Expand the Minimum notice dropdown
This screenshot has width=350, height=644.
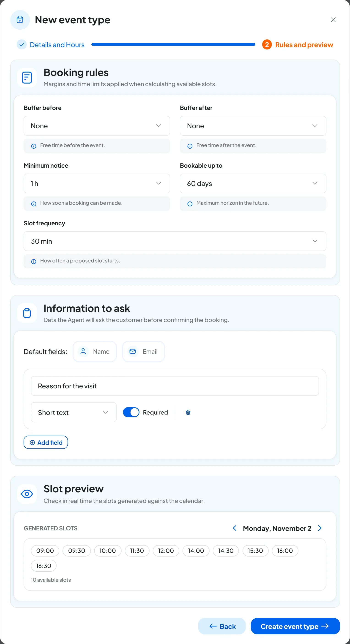[97, 183]
